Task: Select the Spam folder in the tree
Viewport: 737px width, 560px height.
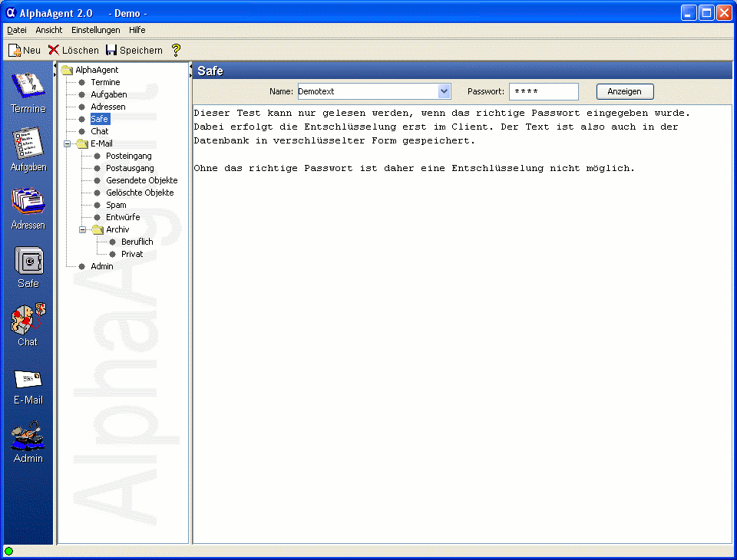Action: click(116, 205)
